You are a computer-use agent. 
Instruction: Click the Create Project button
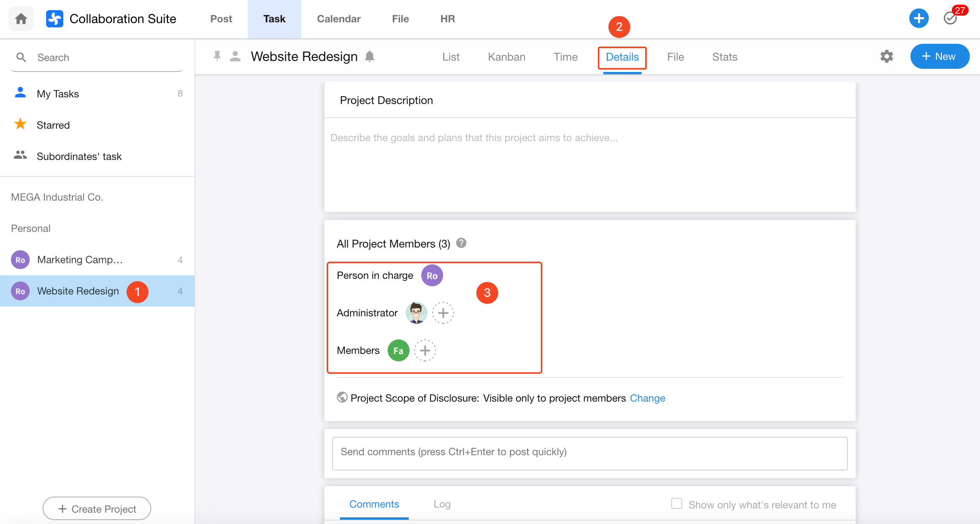click(x=97, y=509)
